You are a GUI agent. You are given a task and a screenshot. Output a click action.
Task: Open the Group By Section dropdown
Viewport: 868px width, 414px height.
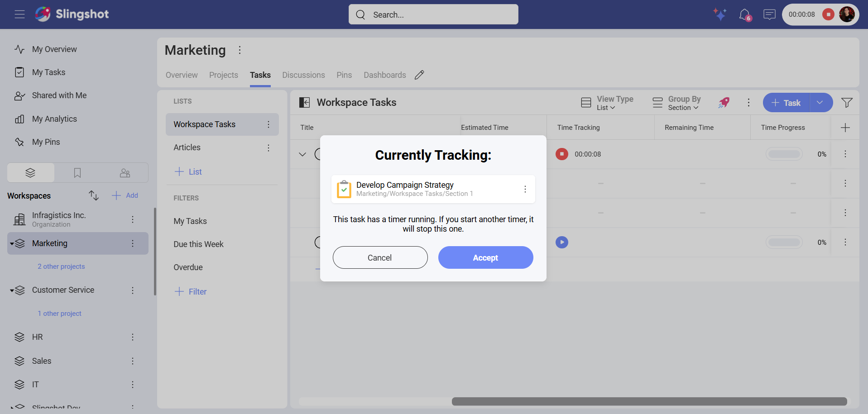click(677, 103)
